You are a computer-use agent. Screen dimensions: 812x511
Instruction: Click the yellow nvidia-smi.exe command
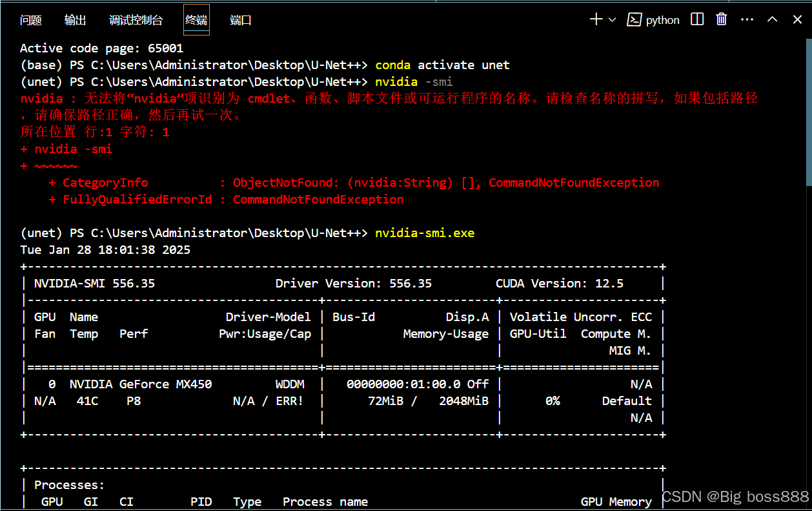click(424, 233)
